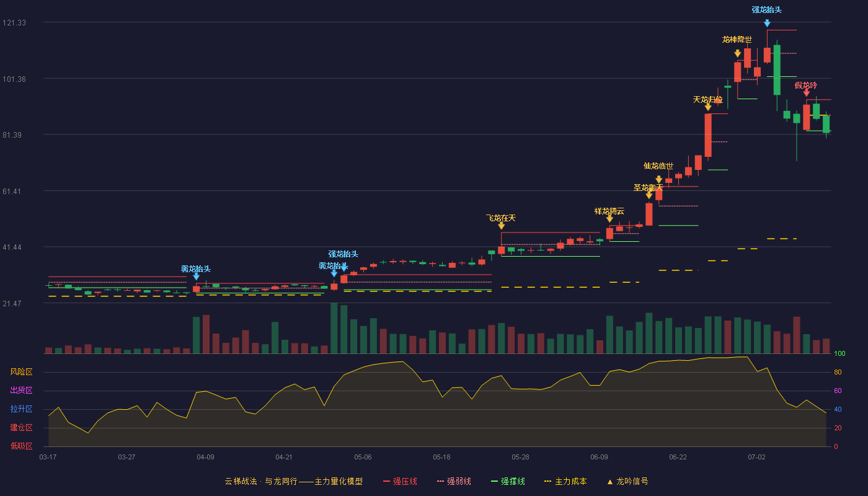Click the 03-27 date label
Viewport: 868px width, 496px height.
tap(126, 457)
